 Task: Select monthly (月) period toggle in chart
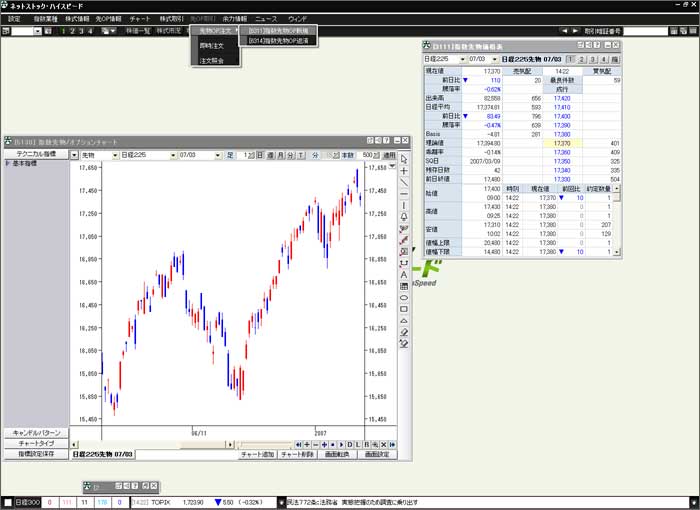click(x=281, y=155)
